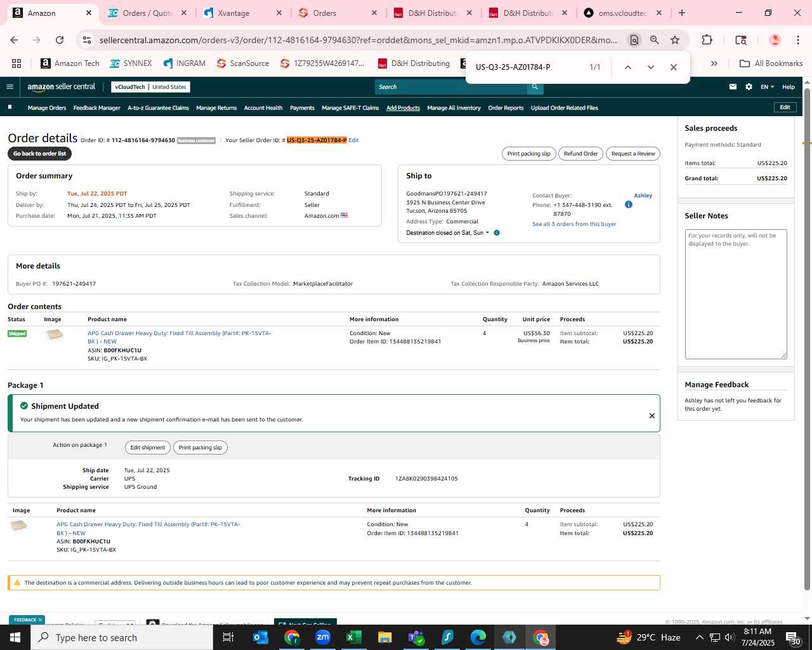Click the top Print packing slip button
The height and width of the screenshot is (650, 812).
click(x=528, y=154)
